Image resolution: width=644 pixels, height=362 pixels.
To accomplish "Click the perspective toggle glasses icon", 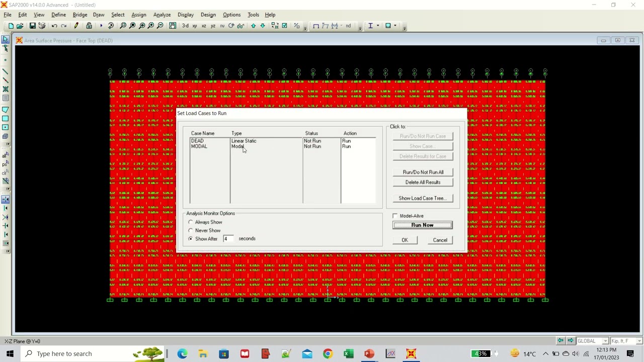I will click(240, 26).
